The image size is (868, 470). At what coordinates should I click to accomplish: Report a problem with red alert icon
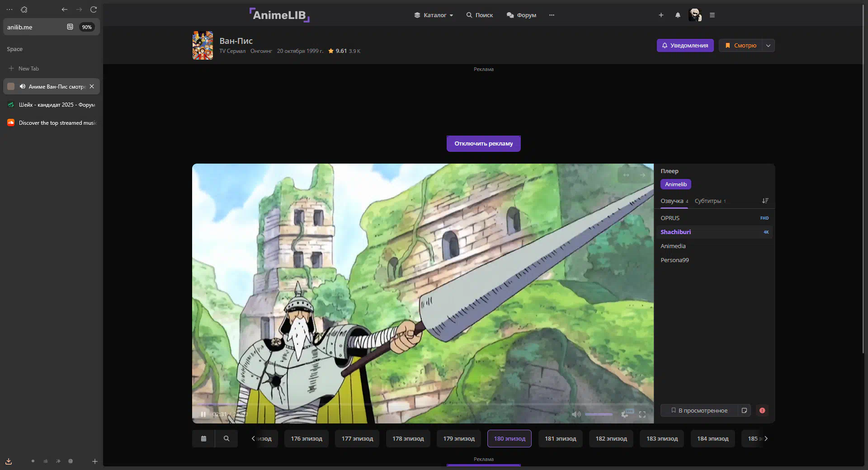[x=762, y=410]
